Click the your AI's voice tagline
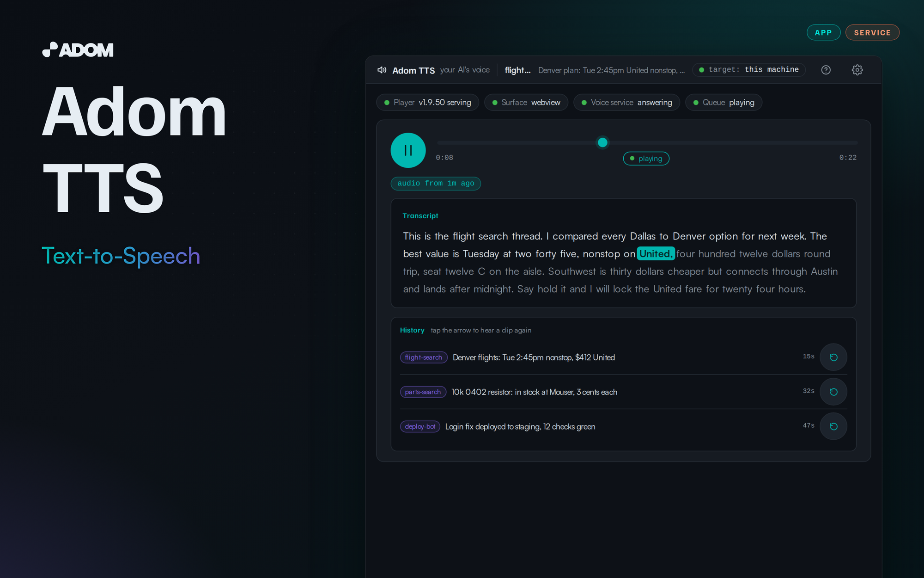Viewport: 924px width, 578px height. (465, 70)
